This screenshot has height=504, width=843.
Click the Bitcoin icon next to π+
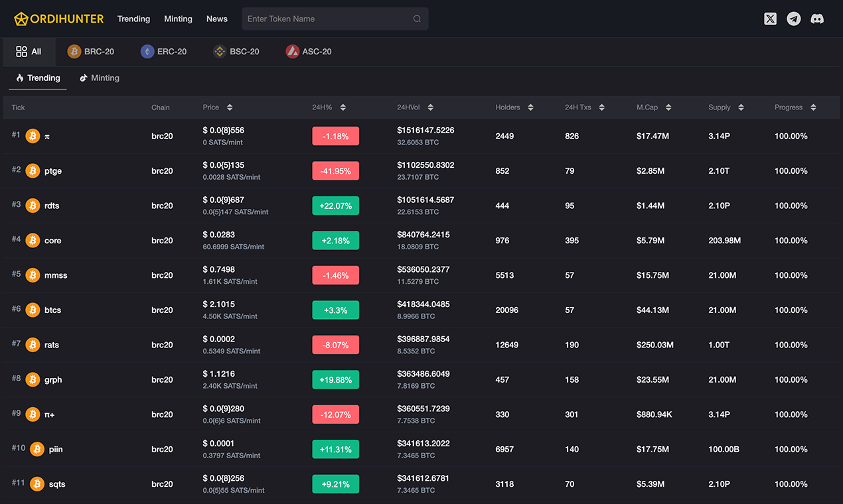pyautogui.click(x=33, y=414)
